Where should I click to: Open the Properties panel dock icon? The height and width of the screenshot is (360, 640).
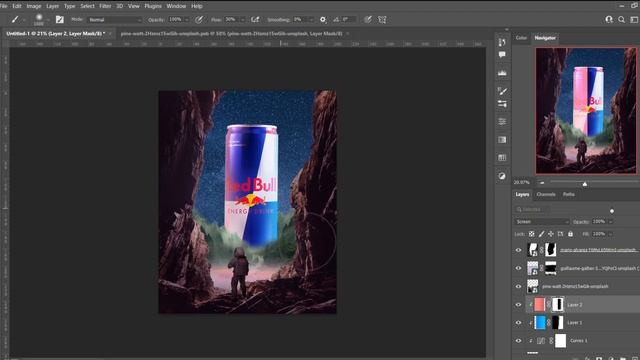[x=502, y=122]
